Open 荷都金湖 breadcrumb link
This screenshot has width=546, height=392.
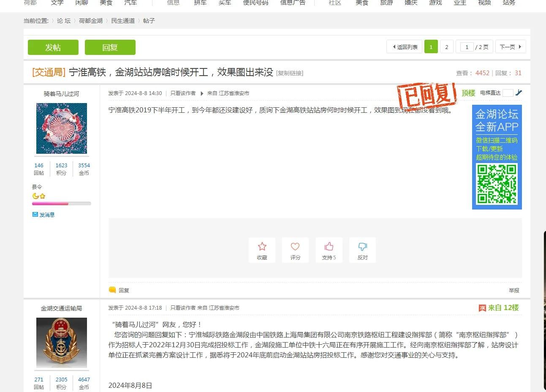(90, 21)
